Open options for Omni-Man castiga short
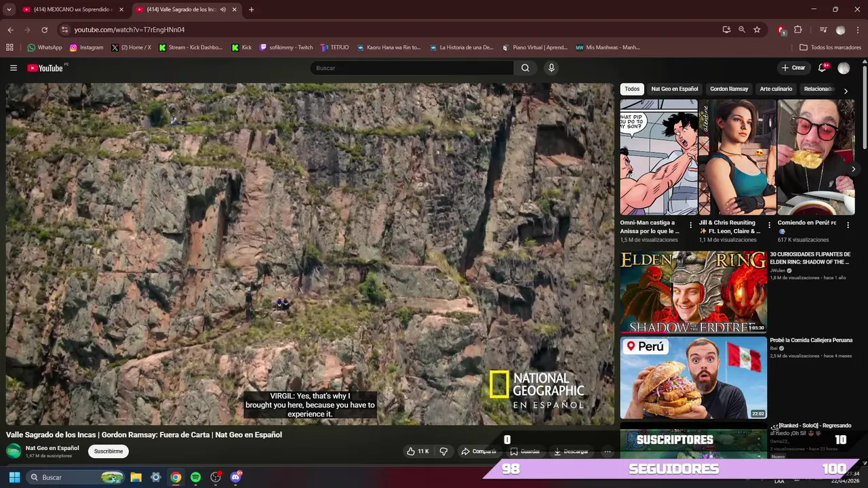This screenshot has height=488, width=868. coord(691,225)
